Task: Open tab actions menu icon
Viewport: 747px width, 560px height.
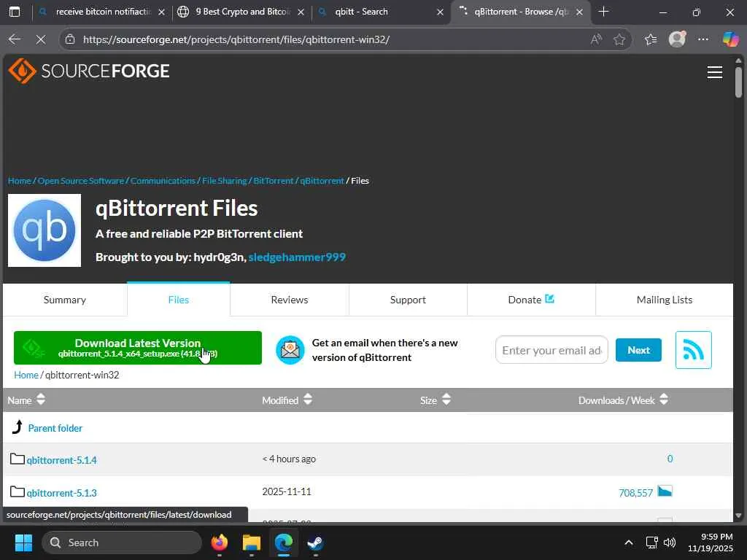Action: [15, 12]
